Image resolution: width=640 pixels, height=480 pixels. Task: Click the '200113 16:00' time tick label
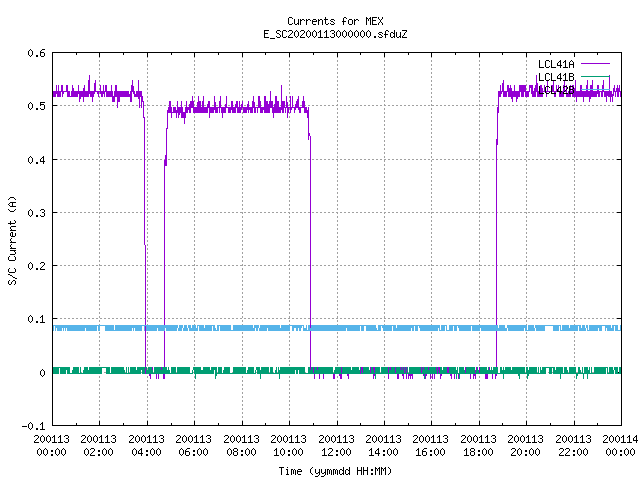pos(430,445)
